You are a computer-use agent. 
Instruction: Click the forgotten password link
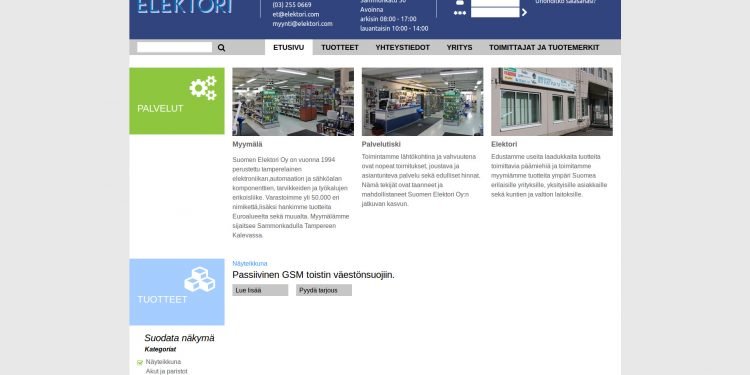(x=565, y=2)
